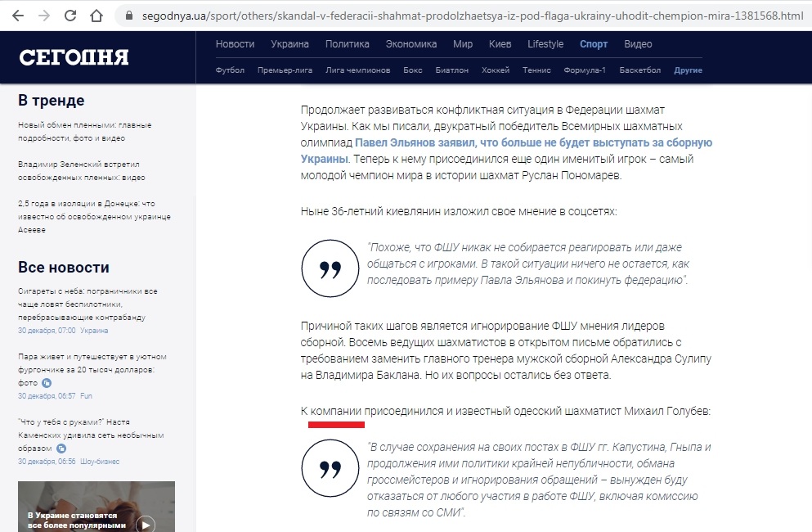Open news Сигареты с неба о беспилотниках
This screenshot has width=812, height=532.
pos(87,304)
